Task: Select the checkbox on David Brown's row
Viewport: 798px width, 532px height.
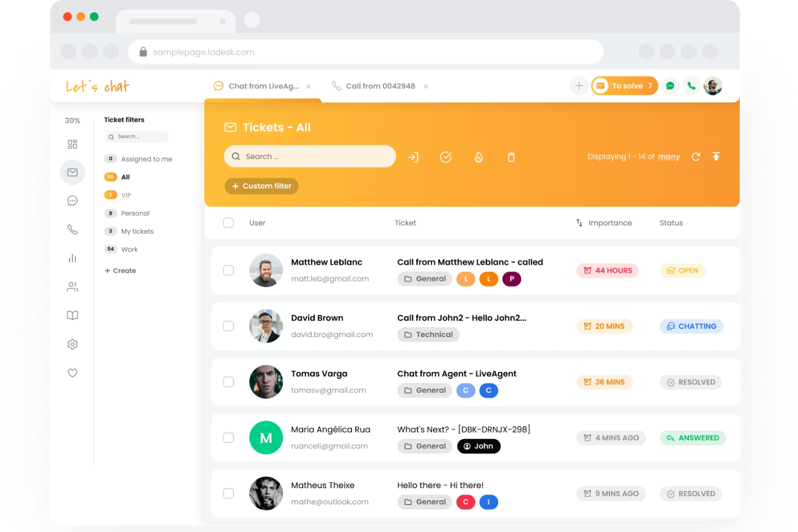Action: (228, 326)
